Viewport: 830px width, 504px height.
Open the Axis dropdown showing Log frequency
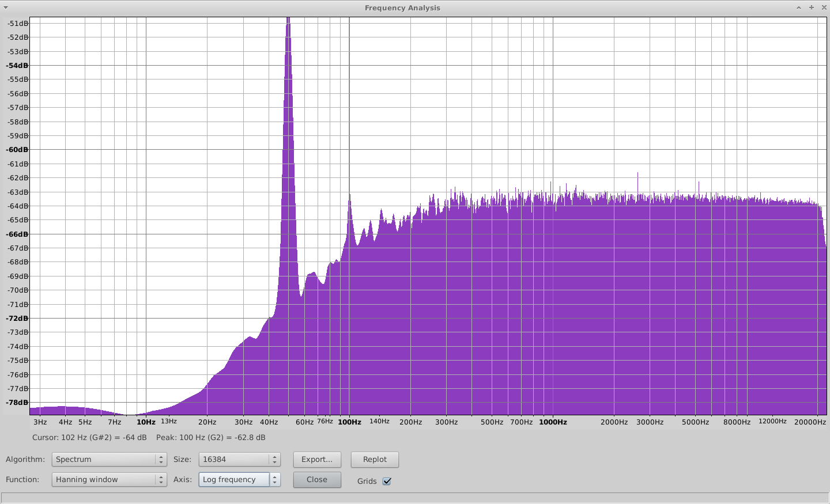coord(239,479)
